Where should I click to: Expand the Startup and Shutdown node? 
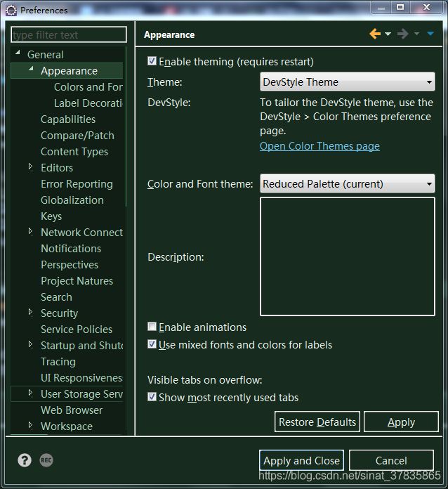(x=30, y=344)
